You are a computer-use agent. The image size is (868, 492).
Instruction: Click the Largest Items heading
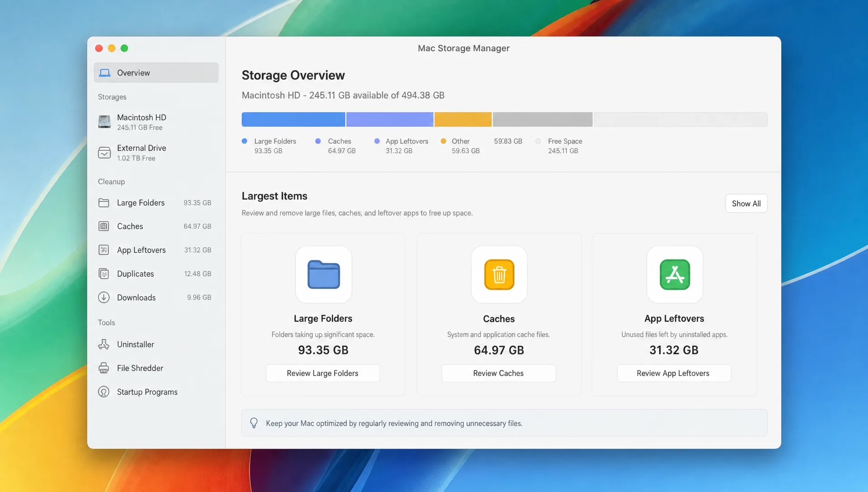(274, 196)
